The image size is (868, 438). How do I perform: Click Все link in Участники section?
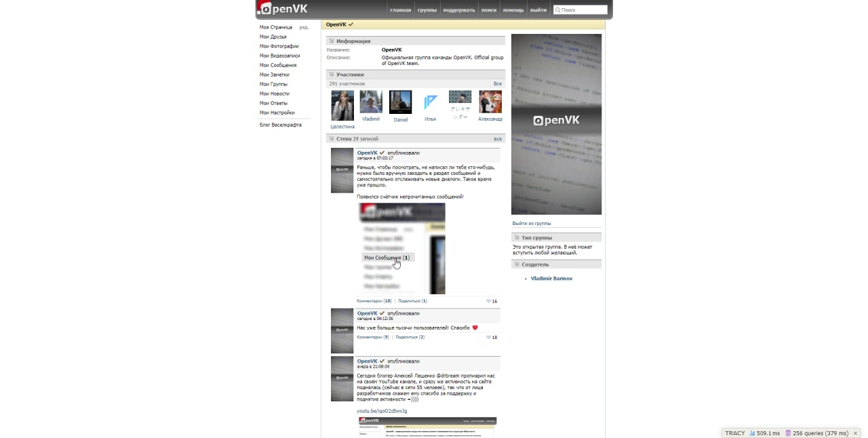click(498, 83)
